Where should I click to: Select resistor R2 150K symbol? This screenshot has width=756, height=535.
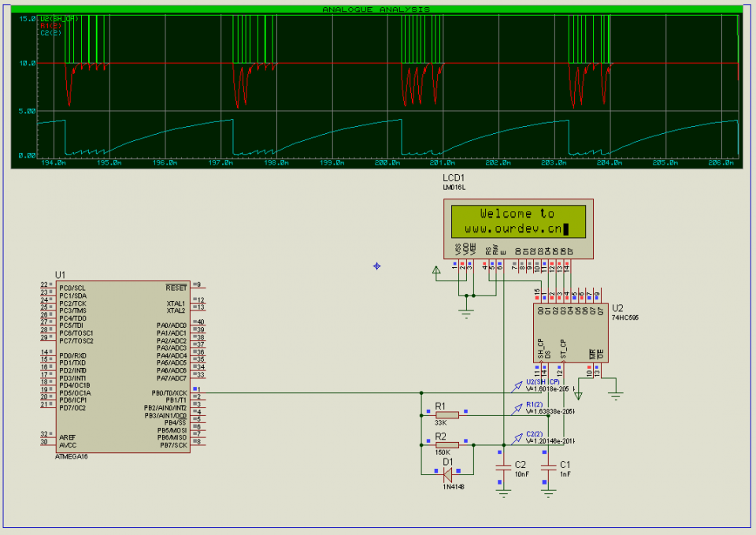pos(447,444)
